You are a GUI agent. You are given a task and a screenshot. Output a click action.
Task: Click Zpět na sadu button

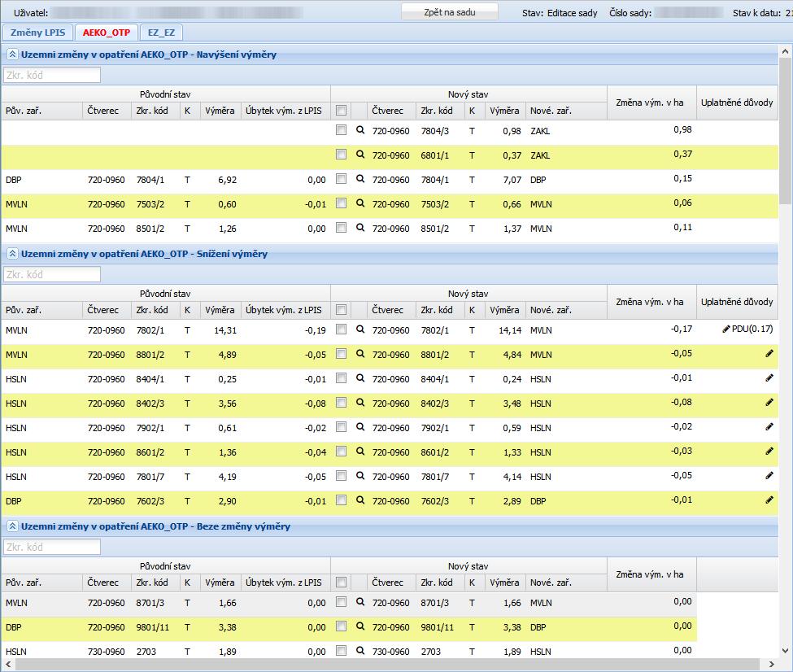click(450, 12)
